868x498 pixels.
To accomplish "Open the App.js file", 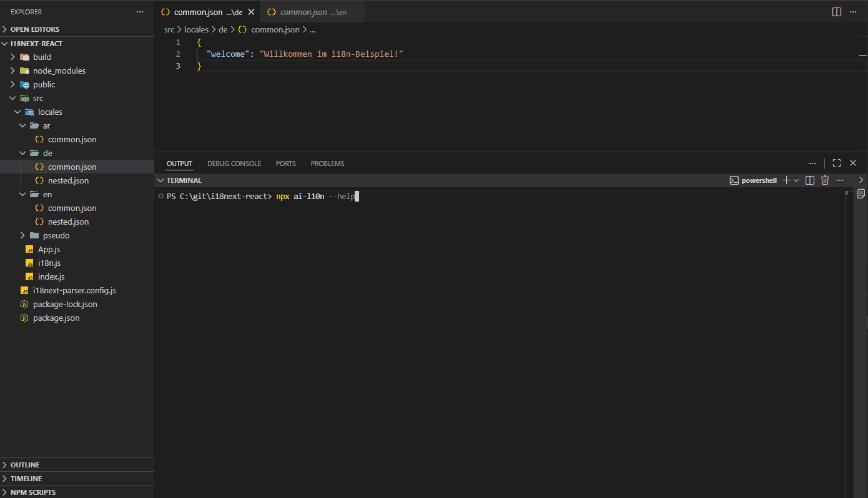I will [x=77, y=249].
